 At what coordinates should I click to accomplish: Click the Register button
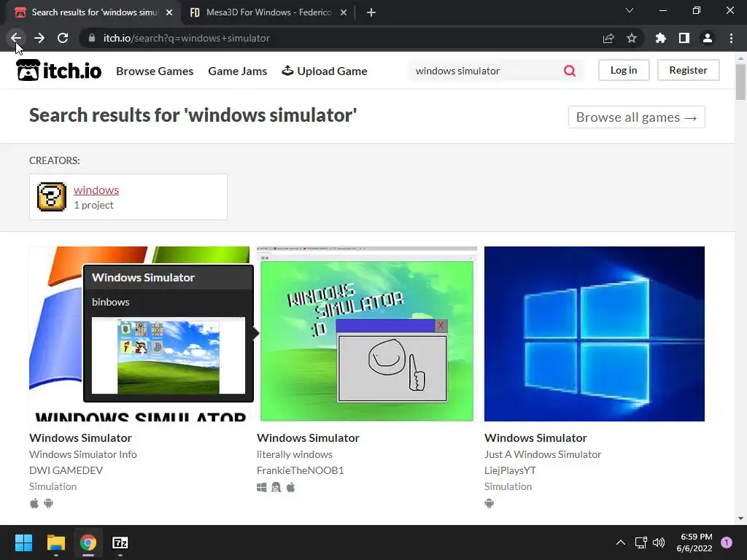688,70
